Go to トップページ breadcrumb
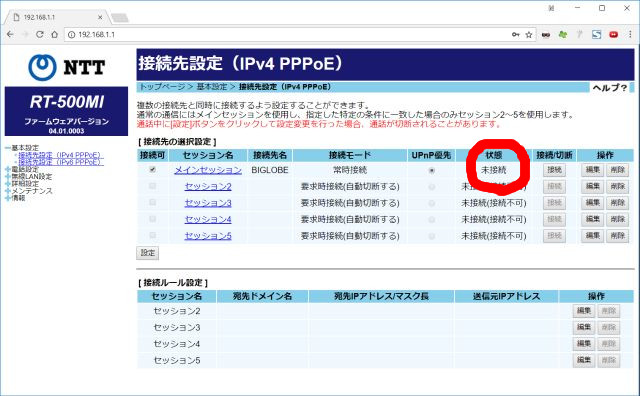Viewport: 640px width, 396px height. tap(162, 87)
